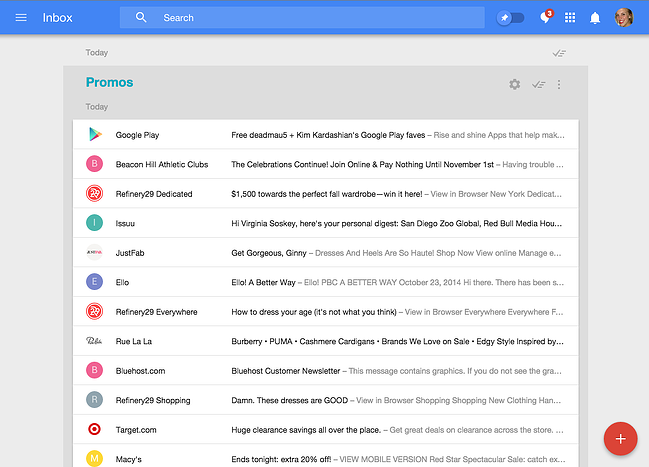Select the sender name Beacon Hill Athletic Clubs

point(162,164)
